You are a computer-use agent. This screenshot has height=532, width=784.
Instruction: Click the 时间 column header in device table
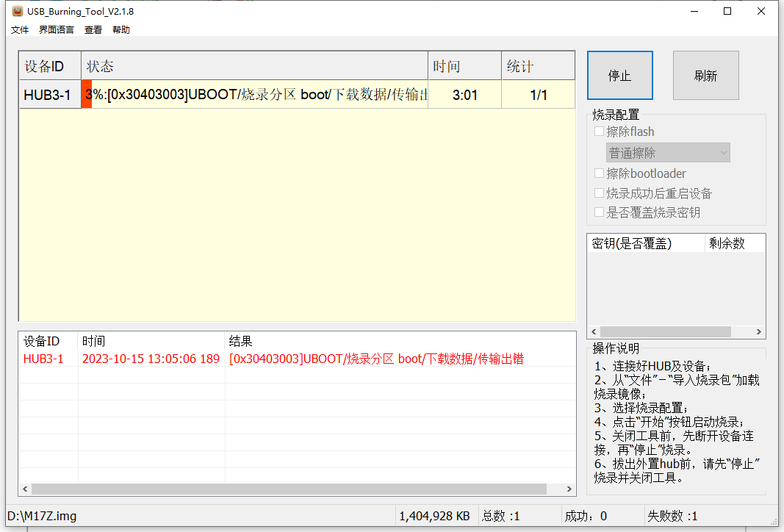pos(464,66)
